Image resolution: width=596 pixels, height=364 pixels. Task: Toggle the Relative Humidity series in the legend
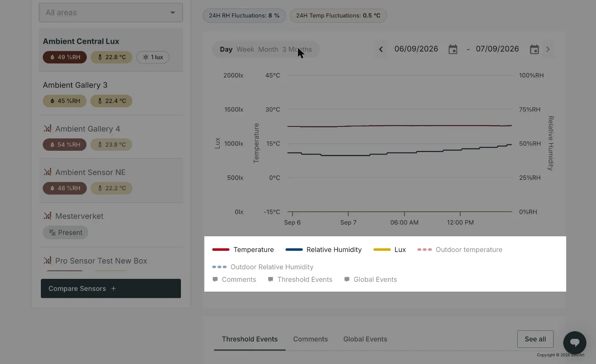[324, 249]
